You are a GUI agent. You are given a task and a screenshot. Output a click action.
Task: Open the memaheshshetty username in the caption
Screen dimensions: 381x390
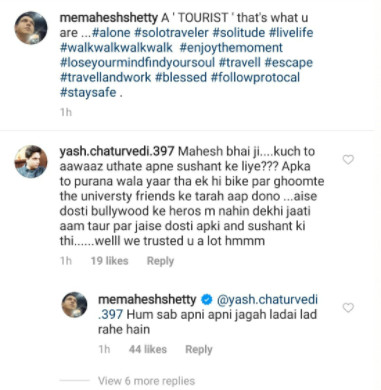(x=109, y=18)
